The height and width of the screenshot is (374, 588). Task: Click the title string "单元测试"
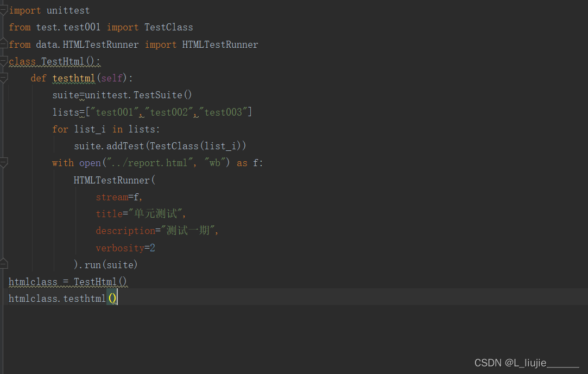pos(155,214)
